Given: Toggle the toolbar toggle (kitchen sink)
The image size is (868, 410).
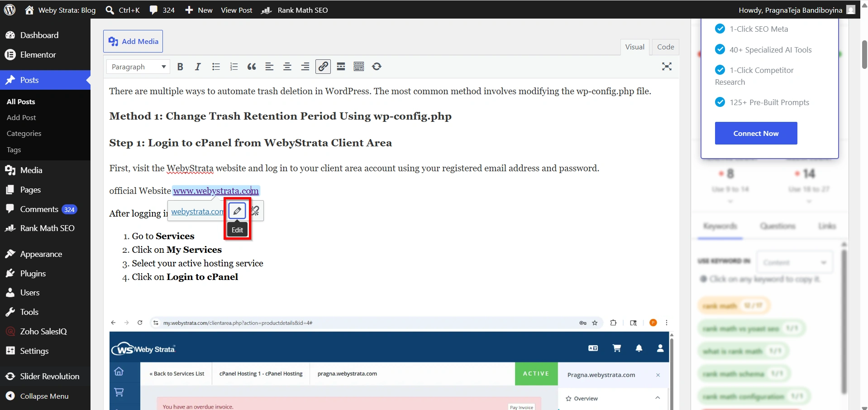Looking at the screenshot, I should point(359,67).
